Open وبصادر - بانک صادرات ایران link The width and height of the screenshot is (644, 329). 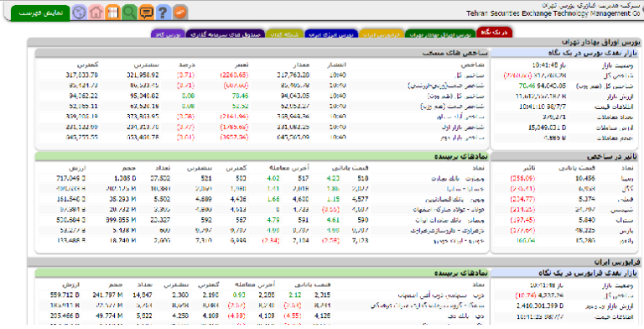point(450,220)
